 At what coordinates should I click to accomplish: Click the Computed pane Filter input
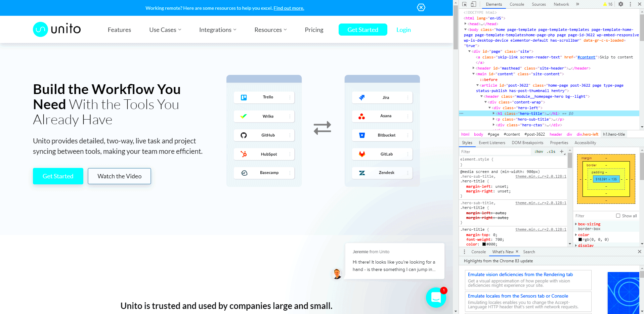point(594,216)
